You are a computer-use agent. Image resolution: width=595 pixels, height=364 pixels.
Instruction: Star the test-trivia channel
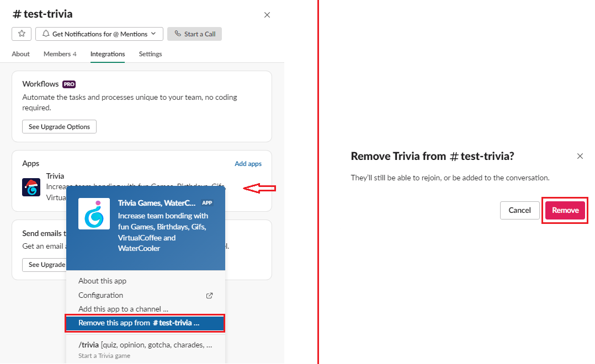(22, 34)
